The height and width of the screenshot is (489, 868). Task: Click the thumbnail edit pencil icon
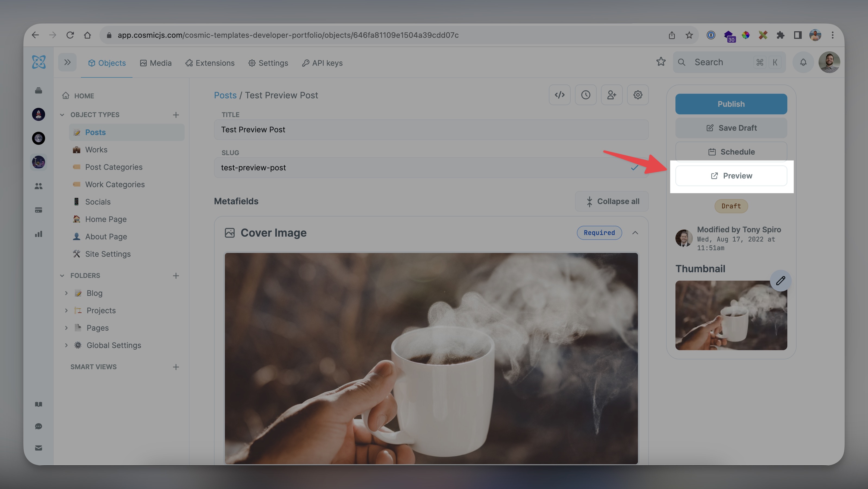tap(781, 281)
